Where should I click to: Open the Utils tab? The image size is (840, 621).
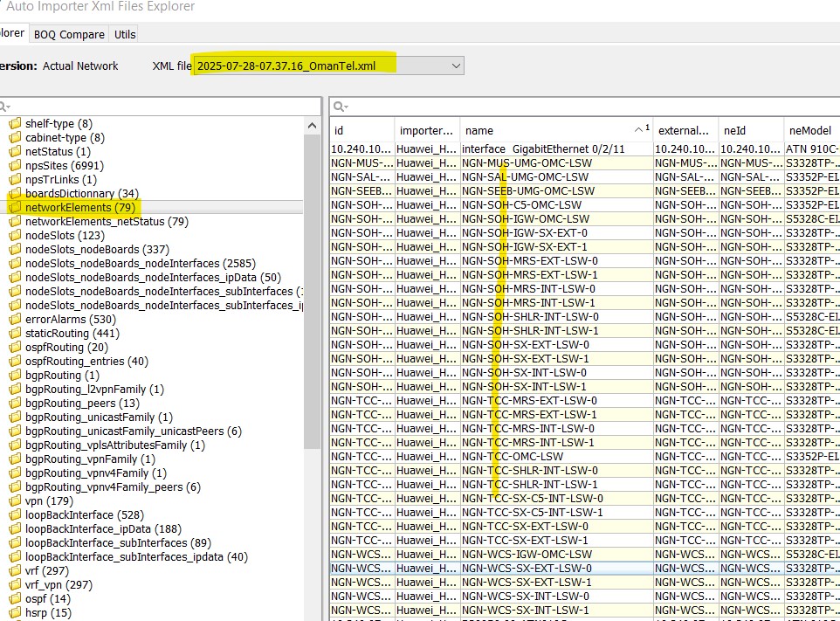125,34
